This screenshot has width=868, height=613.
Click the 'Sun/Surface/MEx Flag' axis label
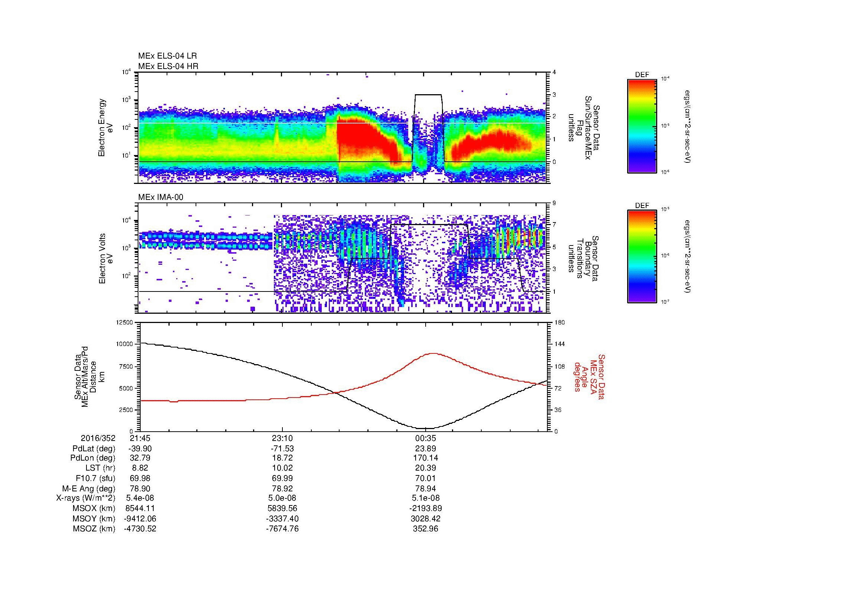pyautogui.click(x=584, y=128)
